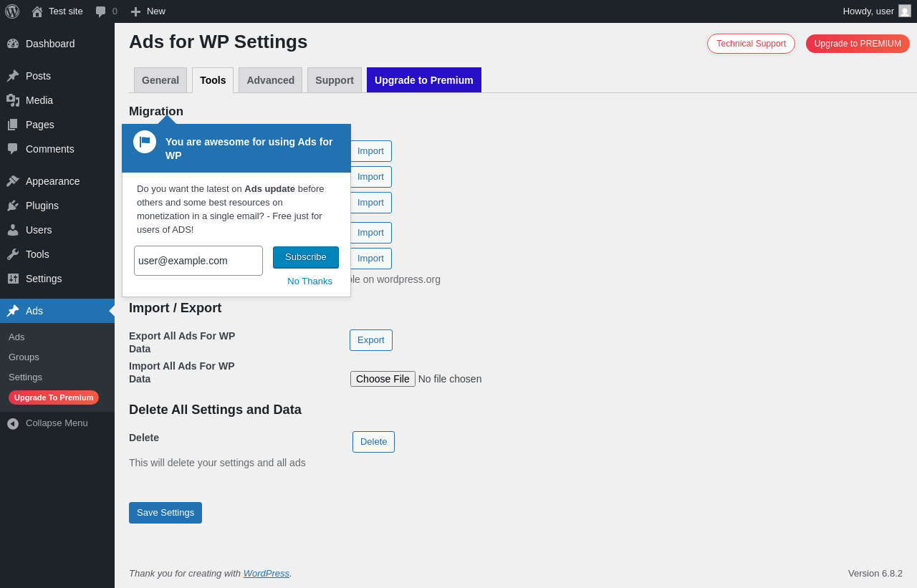
Task: Click the Collapse Menu text
Action: coord(57,423)
